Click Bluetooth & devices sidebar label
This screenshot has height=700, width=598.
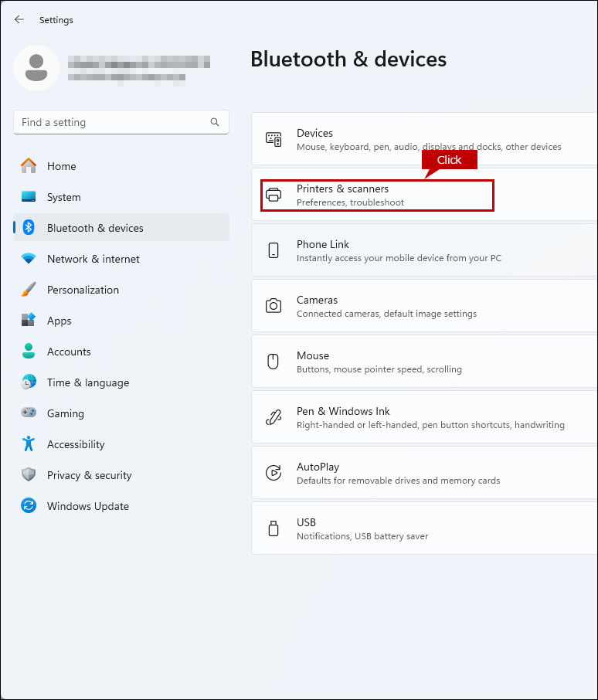(x=95, y=228)
